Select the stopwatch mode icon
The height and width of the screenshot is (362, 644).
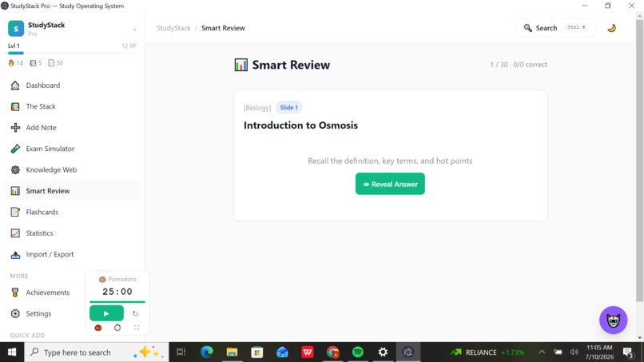click(117, 328)
